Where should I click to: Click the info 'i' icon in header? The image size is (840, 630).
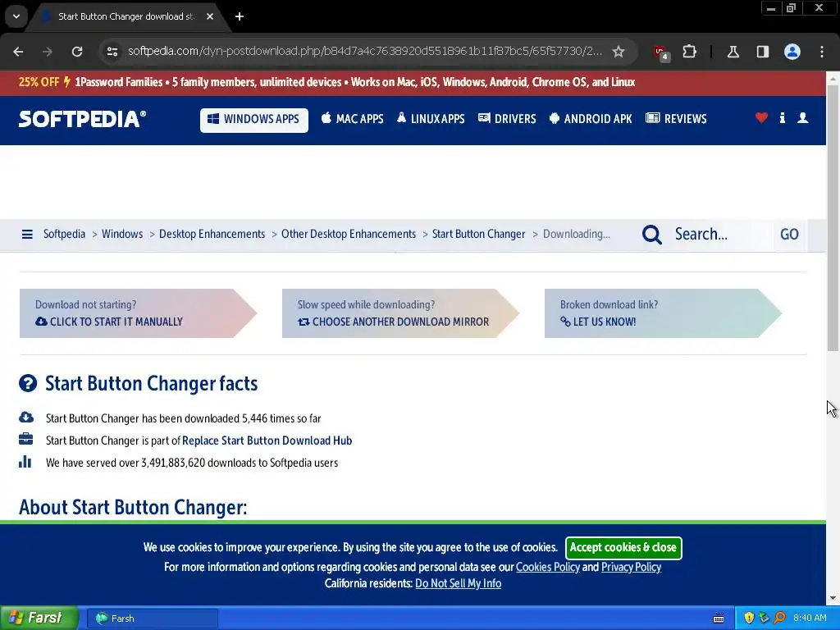pos(782,118)
